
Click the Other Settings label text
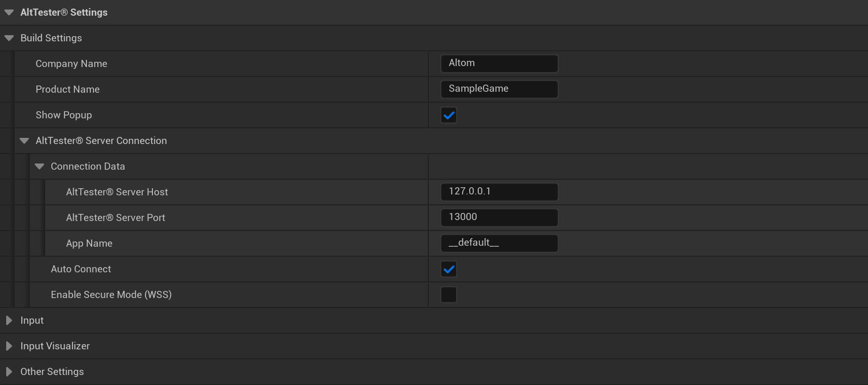click(52, 372)
